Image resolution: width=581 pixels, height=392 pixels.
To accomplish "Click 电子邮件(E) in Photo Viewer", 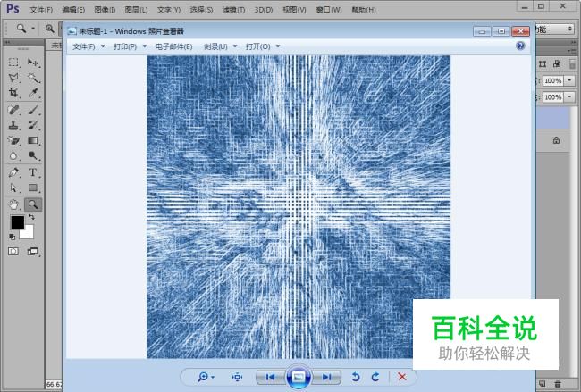I will click(173, 46).
